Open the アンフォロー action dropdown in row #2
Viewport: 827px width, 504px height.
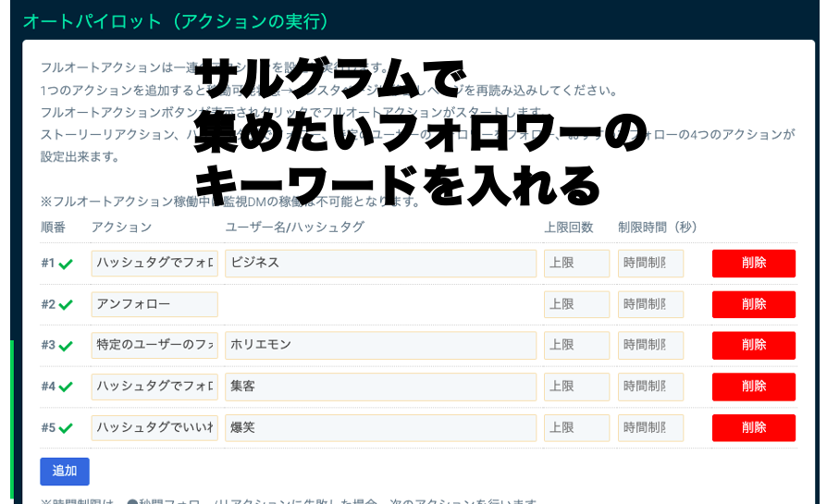pyautogui.click(x=154, y=304)
